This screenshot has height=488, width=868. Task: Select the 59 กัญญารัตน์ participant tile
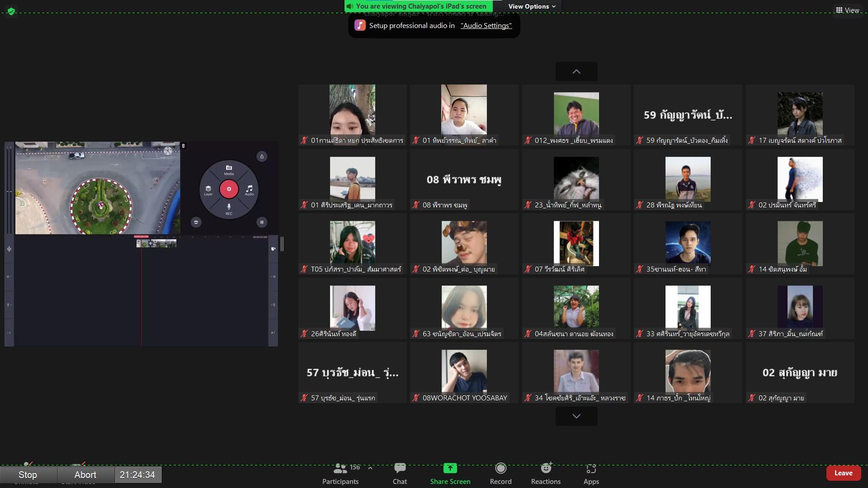(x=688, y=115)
